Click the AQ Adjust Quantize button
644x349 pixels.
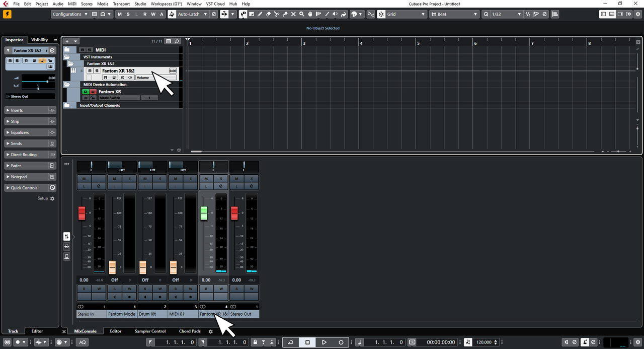[x=82, y=342]
